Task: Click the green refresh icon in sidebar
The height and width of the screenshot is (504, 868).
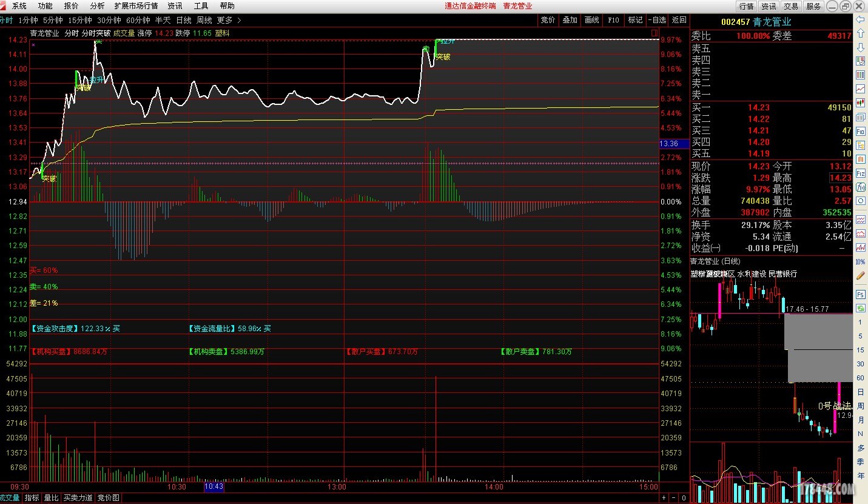Action: pos(860,308)
